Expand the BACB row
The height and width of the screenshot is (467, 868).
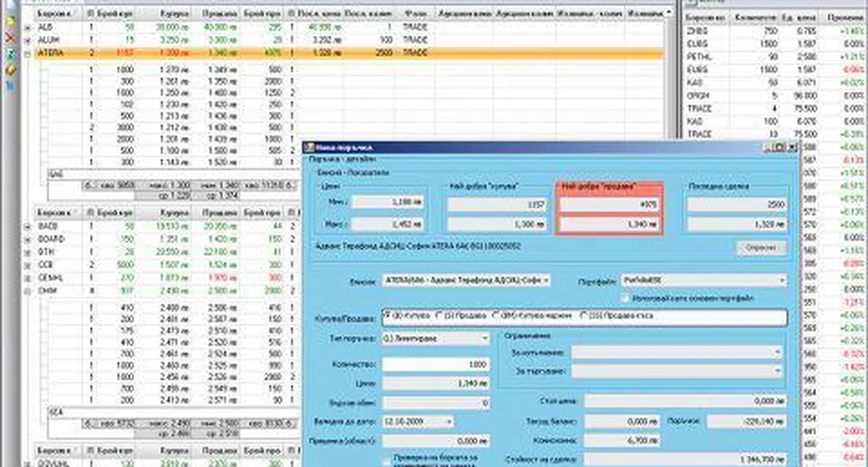(x=27, y=227)
